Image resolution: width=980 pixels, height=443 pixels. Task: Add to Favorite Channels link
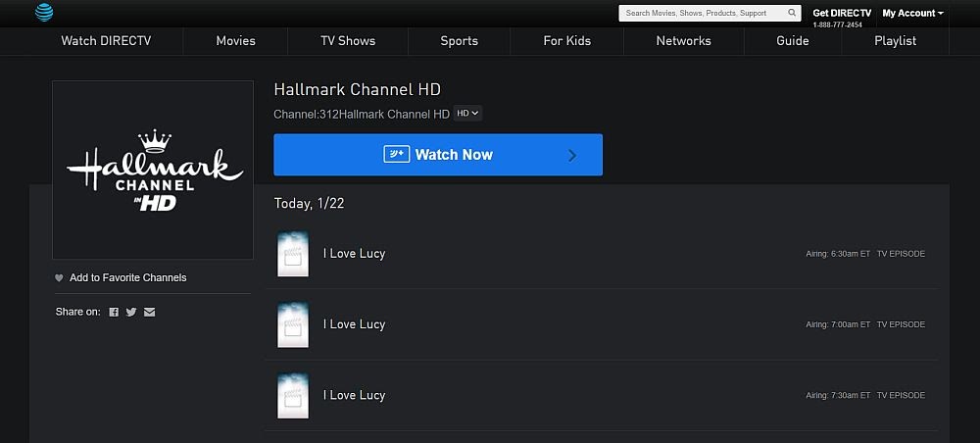(128, 278)
